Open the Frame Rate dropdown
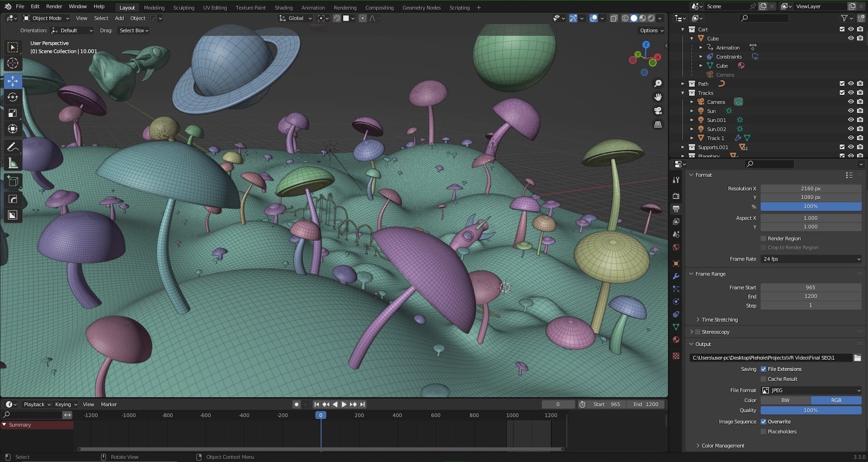The image size is (868, 462). 811,259
